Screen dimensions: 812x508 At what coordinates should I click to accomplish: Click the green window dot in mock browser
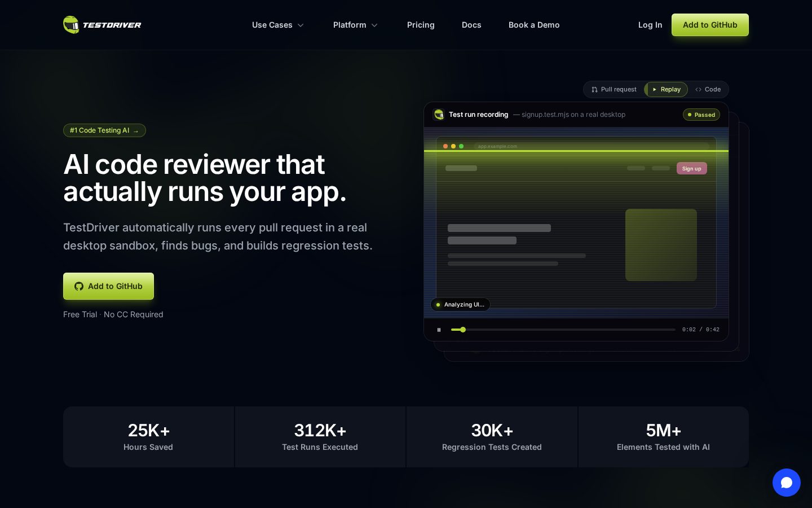(x=461, y=146)
